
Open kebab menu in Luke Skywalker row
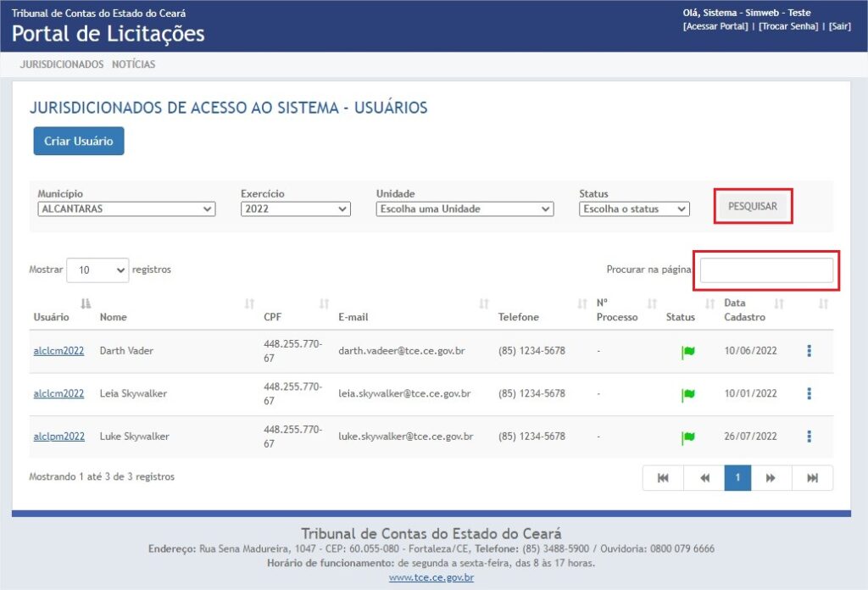[809, 437]
